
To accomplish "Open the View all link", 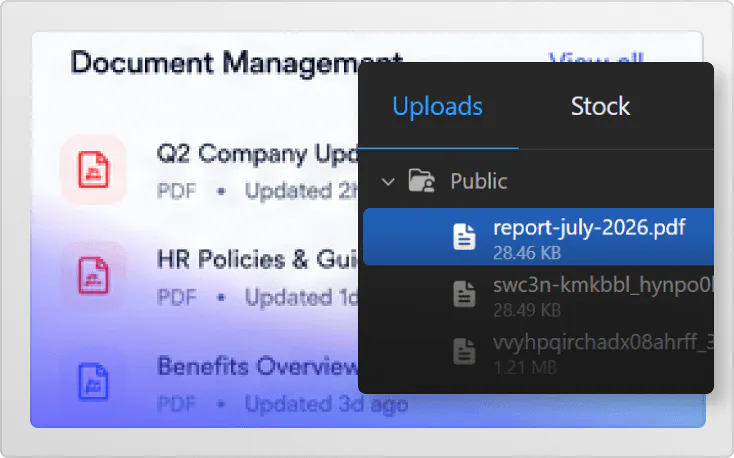I will tap(595, 57).
